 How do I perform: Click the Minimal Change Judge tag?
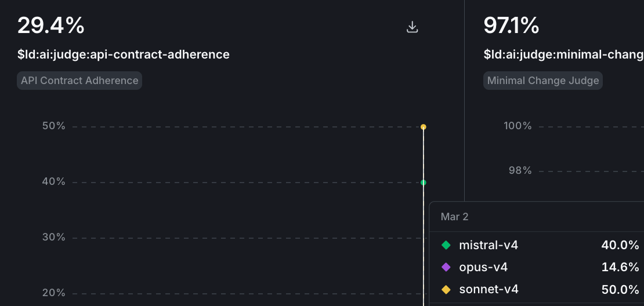543,81
